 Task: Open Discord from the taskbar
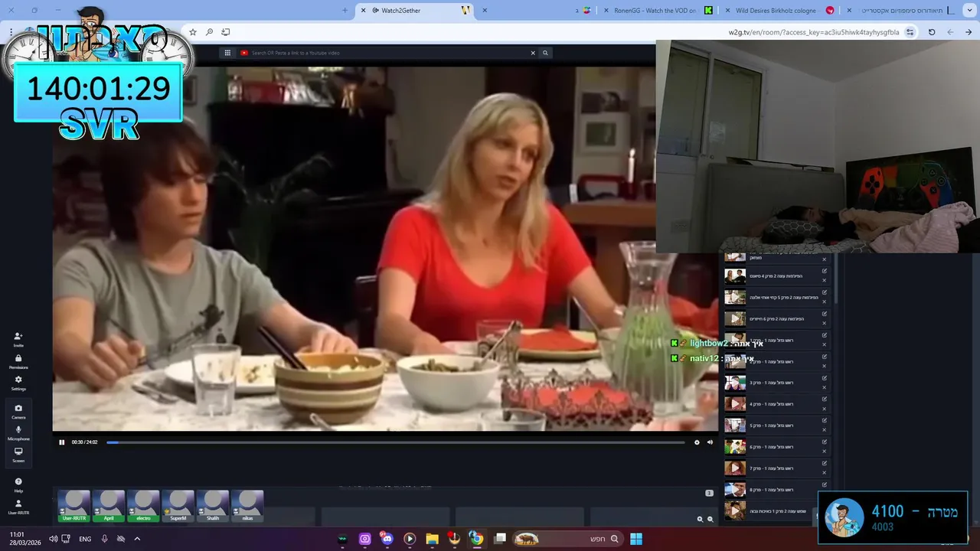(387, 539)
